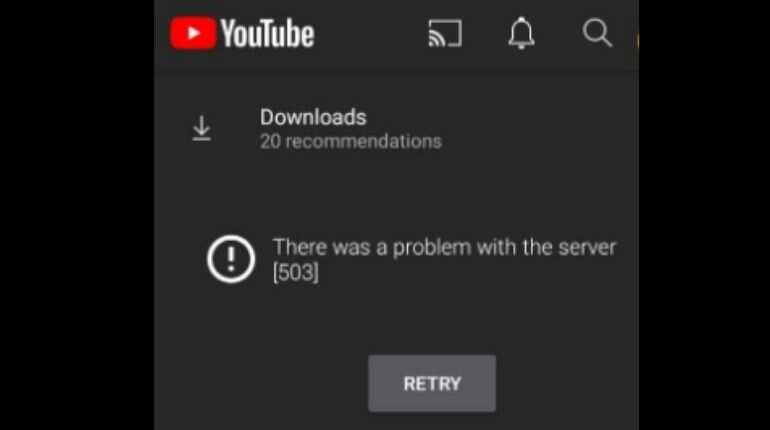Open notifications via the bell icon

(x=521, y=33)
